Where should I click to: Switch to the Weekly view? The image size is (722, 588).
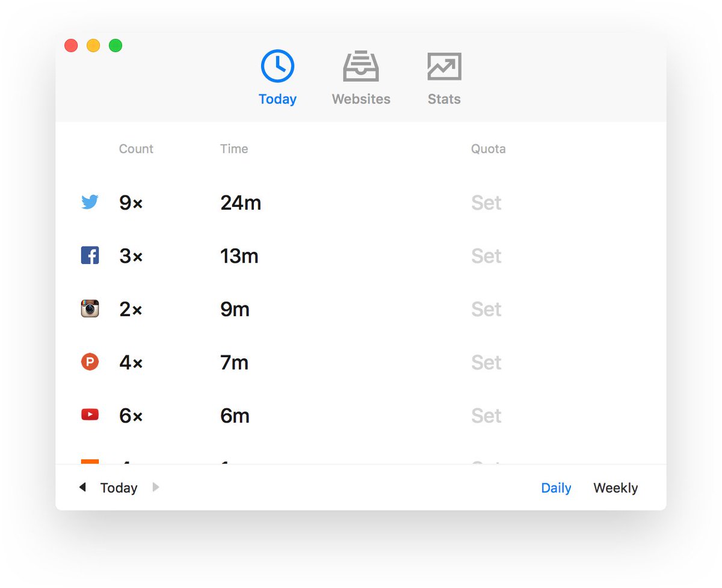coord(615,488)
